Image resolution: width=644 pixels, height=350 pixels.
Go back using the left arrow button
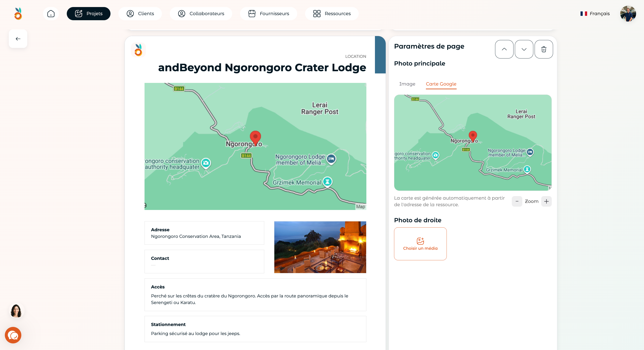[x=18, y=39]
